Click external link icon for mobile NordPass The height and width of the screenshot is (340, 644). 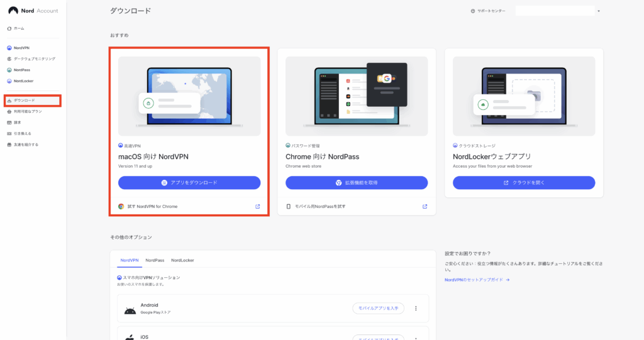tap(425, 207)
